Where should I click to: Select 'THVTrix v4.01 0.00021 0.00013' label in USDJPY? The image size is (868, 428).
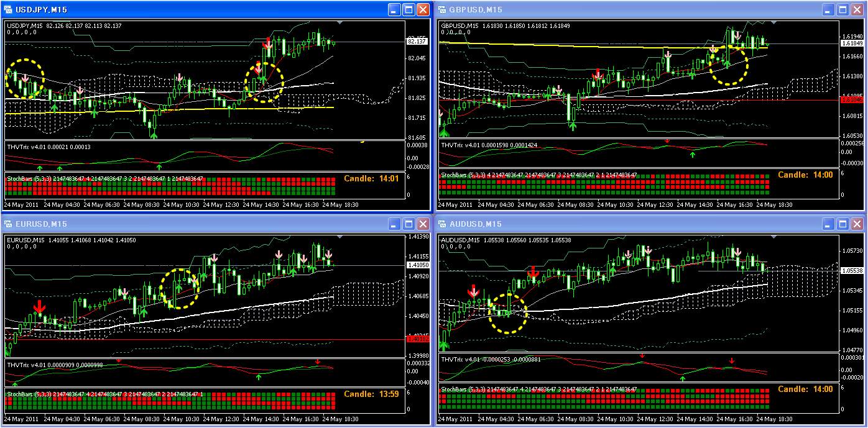(x=48, y=147)
